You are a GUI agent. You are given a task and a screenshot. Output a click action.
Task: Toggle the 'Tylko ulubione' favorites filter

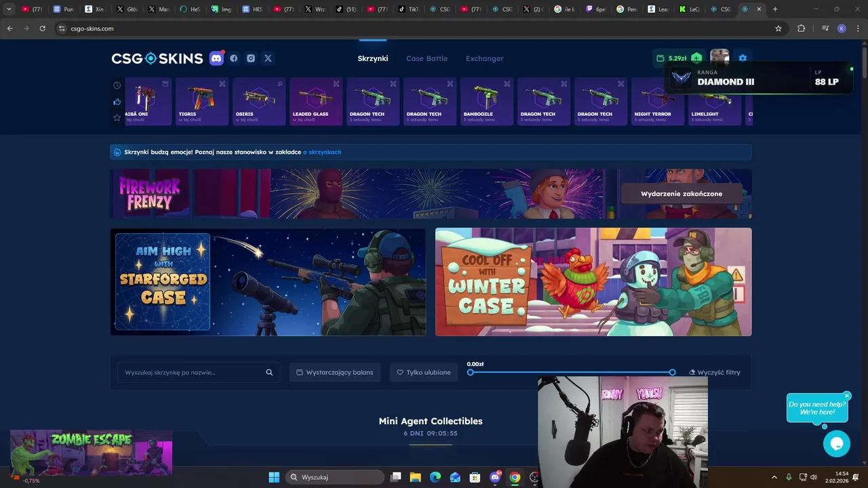pos(424,372)
